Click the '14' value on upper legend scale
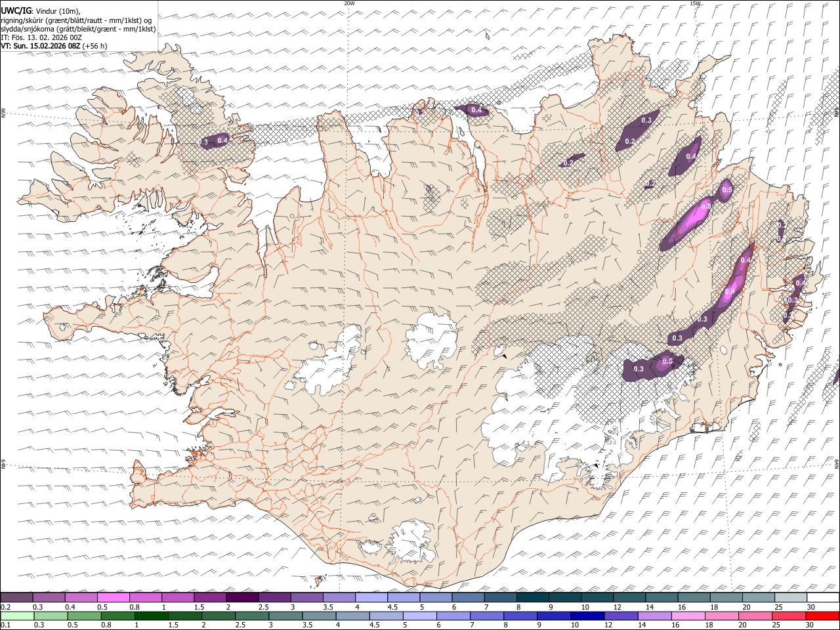 (649, 607)
